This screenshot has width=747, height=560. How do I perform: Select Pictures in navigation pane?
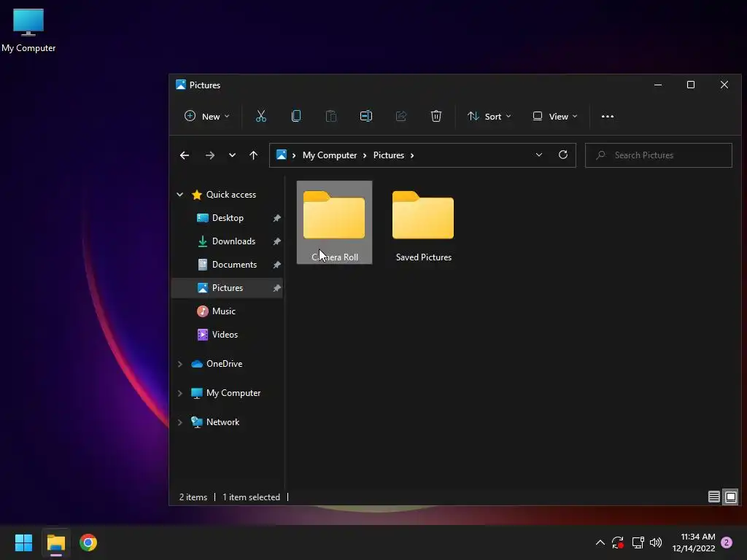(228, 287)
